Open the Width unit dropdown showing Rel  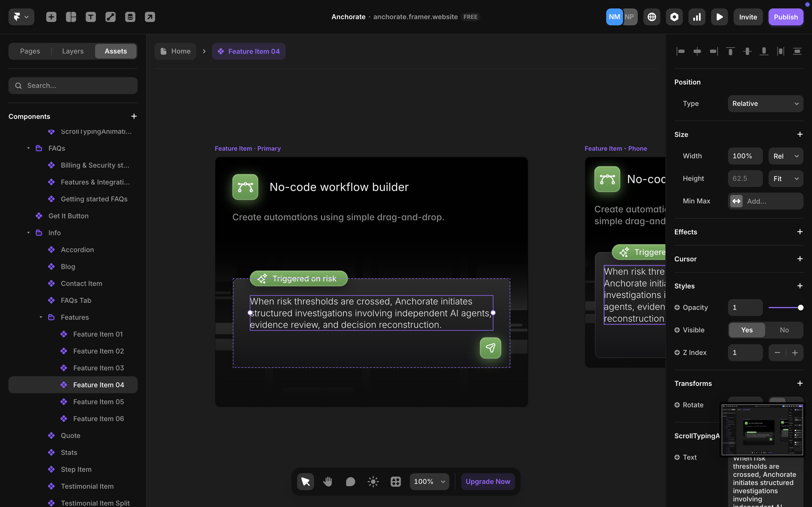785,156
